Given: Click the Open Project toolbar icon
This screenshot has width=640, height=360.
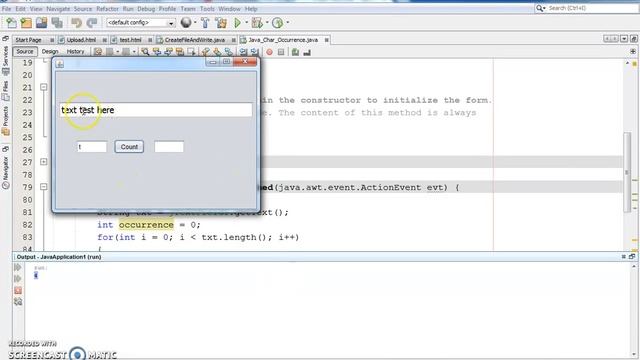Looking at the screenshot, I should tap(41, 23).
